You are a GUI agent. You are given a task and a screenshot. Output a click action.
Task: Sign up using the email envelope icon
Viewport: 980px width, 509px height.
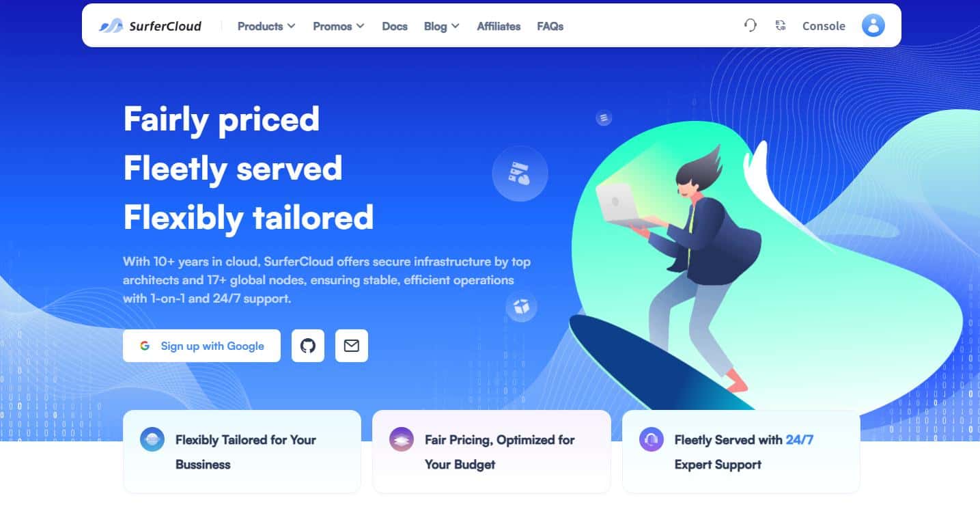352,346
